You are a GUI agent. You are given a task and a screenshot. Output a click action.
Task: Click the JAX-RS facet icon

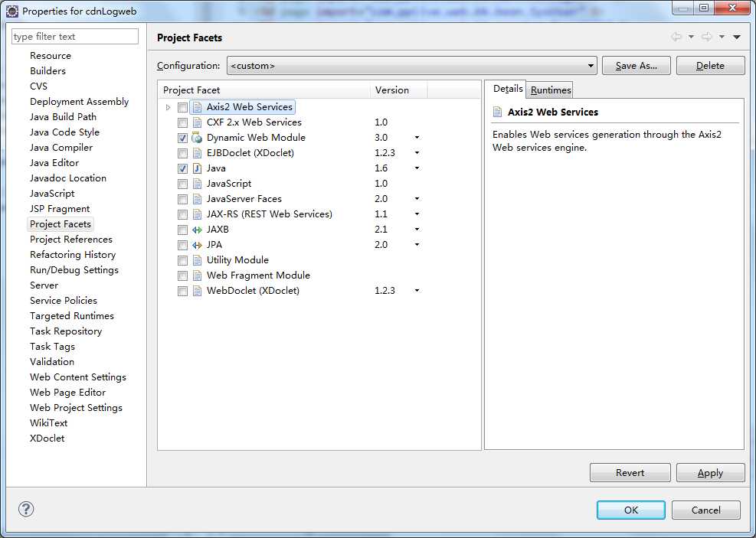click(197, 214)
